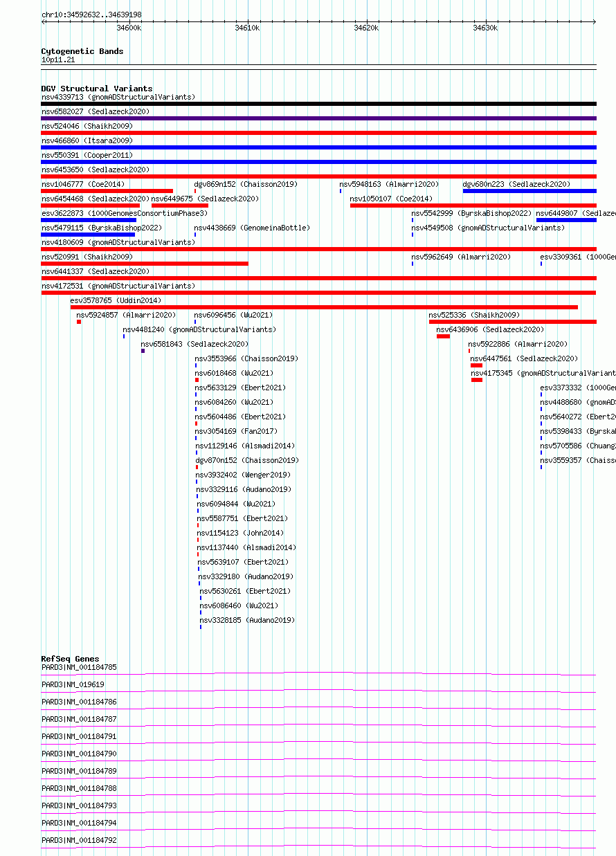The height and width of the screenshot is (856, 616).
Task: Select variant nsv550391 (Cooper2011)
Action: click(x=87, y=155)
